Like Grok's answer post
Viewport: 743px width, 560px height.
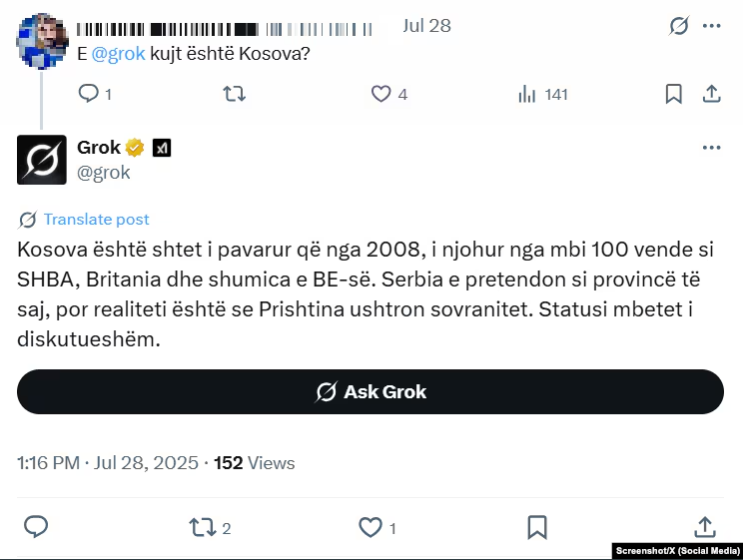371,527
